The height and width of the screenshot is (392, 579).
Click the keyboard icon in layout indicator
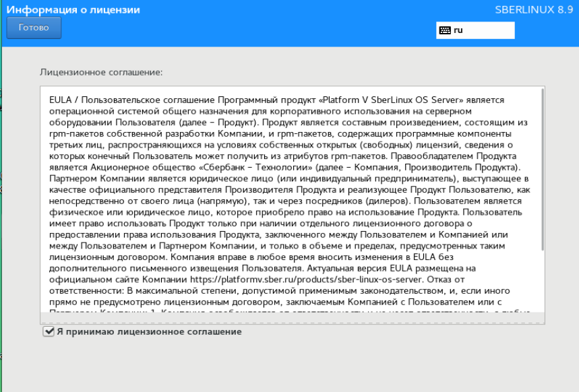click(444, 30)
